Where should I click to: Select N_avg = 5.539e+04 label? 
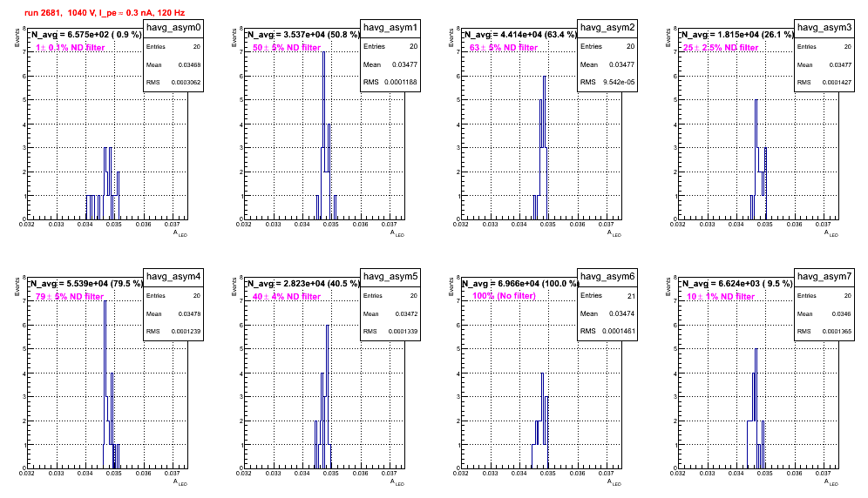tap(86, 283)
